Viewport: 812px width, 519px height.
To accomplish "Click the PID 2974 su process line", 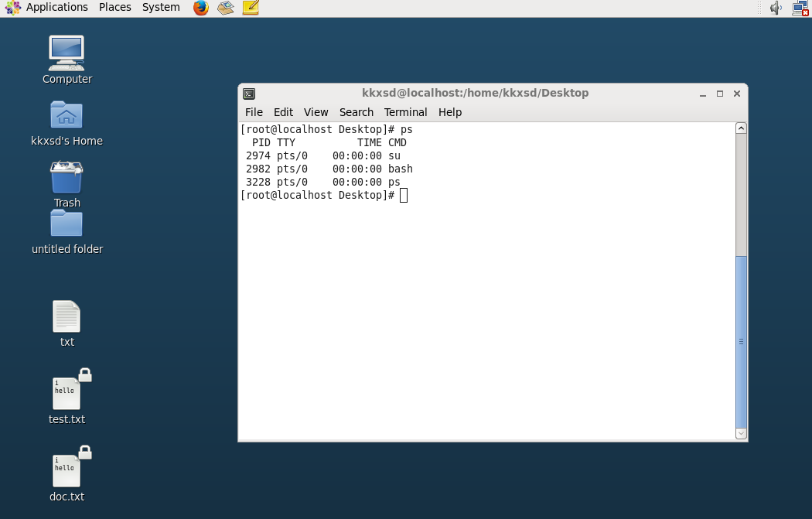I will [323, 156].
